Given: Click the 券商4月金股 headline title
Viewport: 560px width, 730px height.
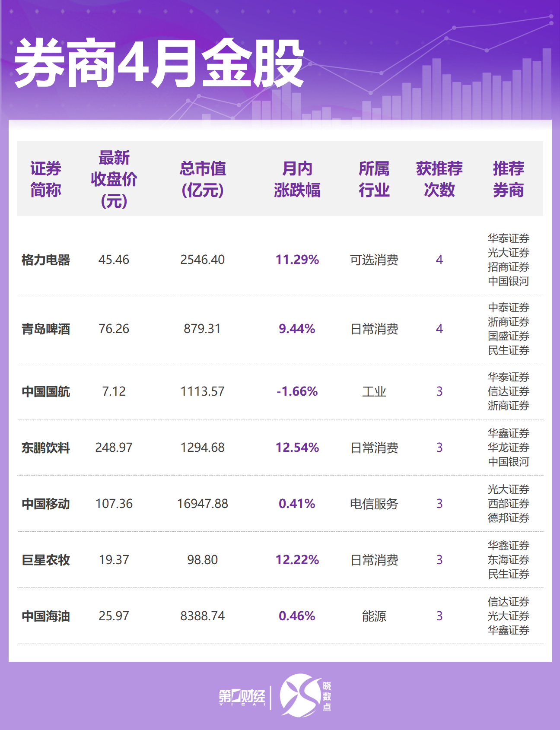Looking at the screenshot, I should pyautogui.click(x=159, y=63).
